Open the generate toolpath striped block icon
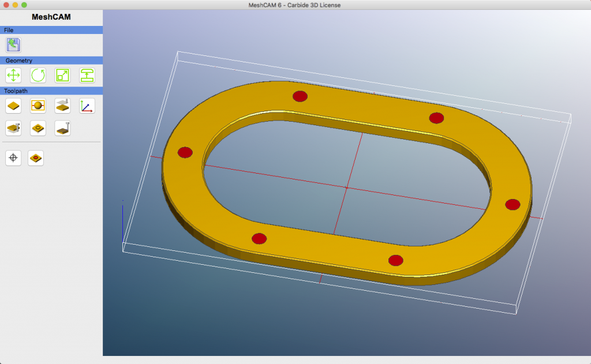Viewport: 591px width, 364px height. (62, 128)
